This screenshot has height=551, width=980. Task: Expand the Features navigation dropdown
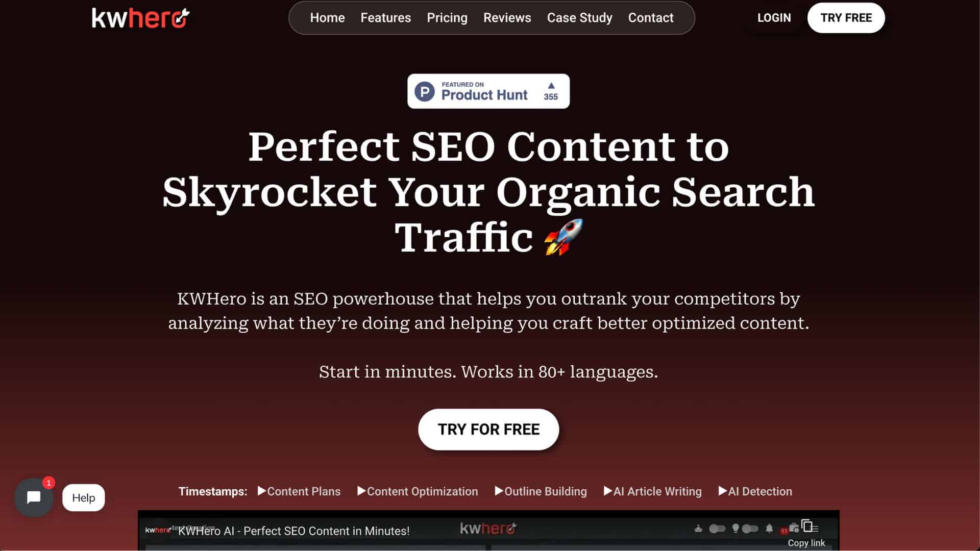pos(385,17)
